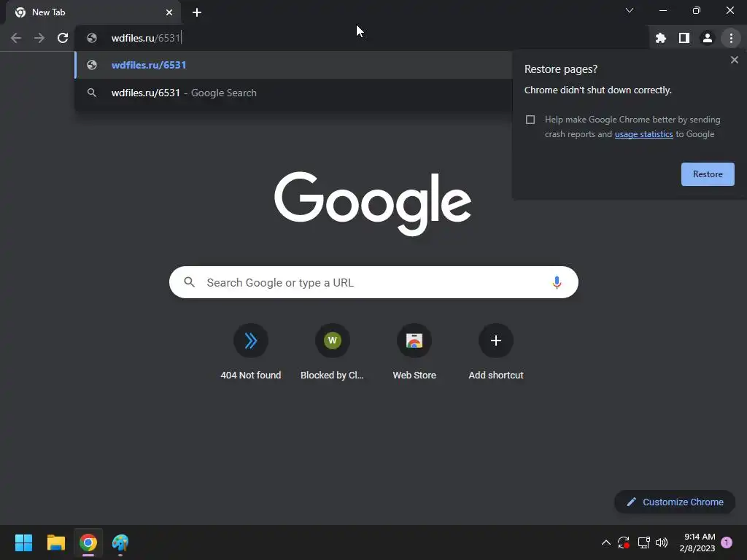
Task: Dismiss the Restore pages popup
Action: [x=734, y=60]
